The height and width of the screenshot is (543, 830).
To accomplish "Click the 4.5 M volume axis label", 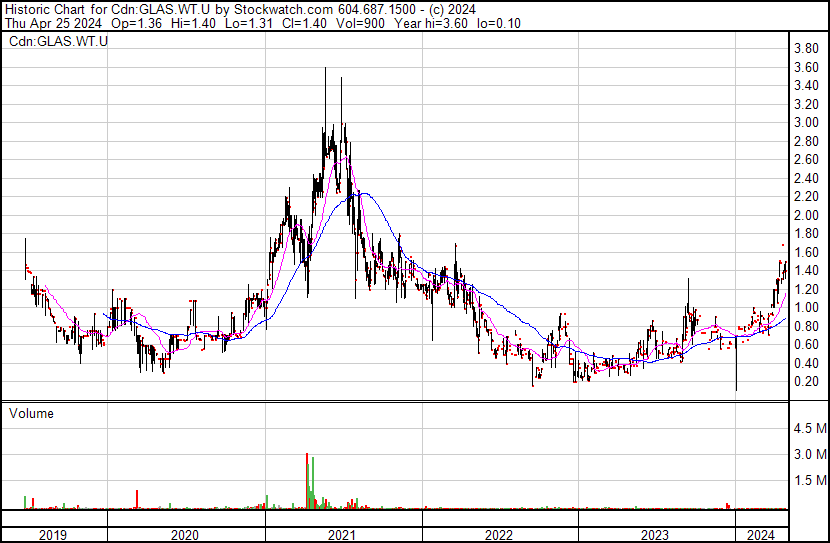I will tap(809, 429).
